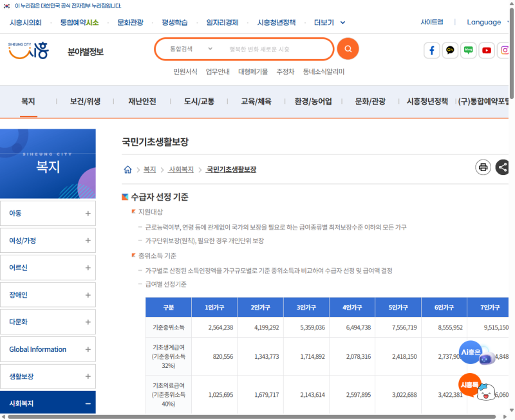Open the 사이트맵 link
515x420 pixels.
[x=432, y=22]
